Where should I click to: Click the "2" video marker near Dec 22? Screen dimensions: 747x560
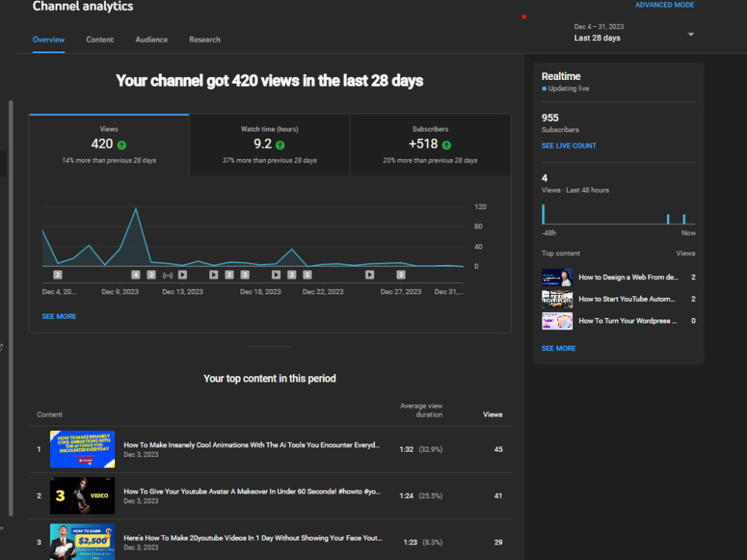pos(307,275)
